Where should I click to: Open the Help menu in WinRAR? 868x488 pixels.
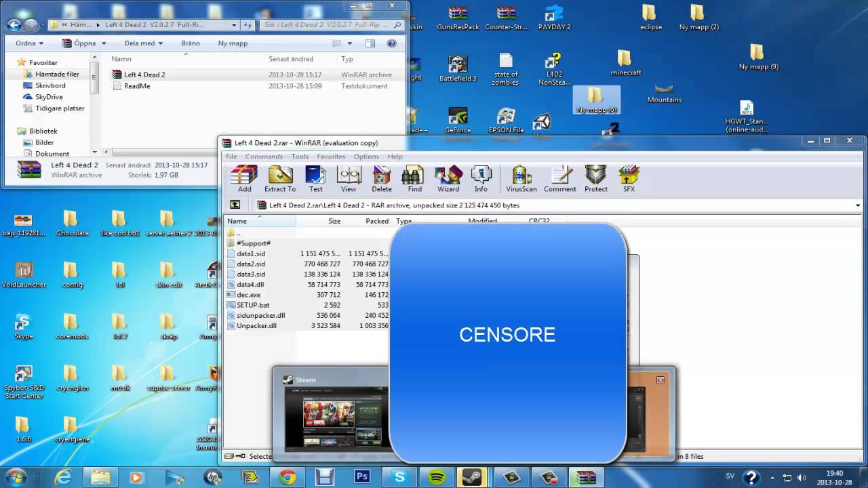click(395, 157)
